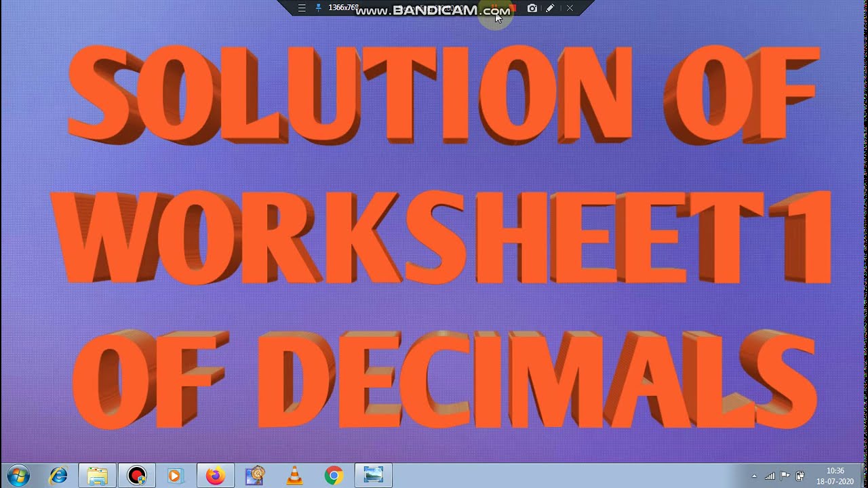Select the Bandicam pen drawing tool
The height and width of the screenshot is (488, 868).
550,8
